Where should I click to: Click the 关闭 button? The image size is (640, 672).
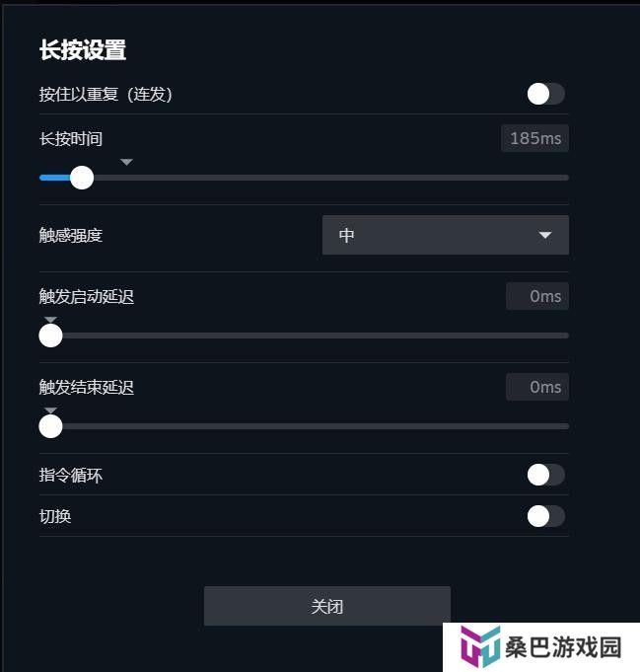click(327, 606)
